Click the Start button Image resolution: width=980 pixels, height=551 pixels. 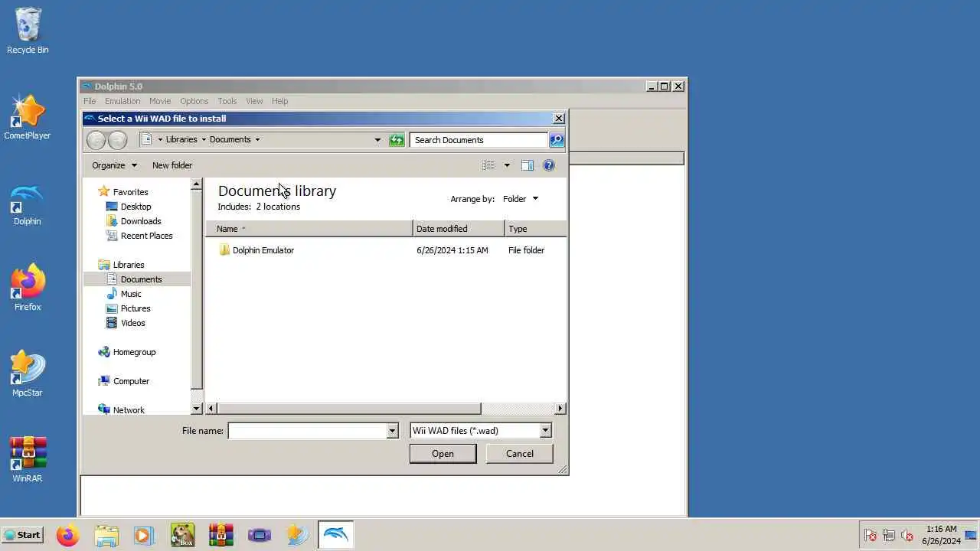tap(23, 535)
